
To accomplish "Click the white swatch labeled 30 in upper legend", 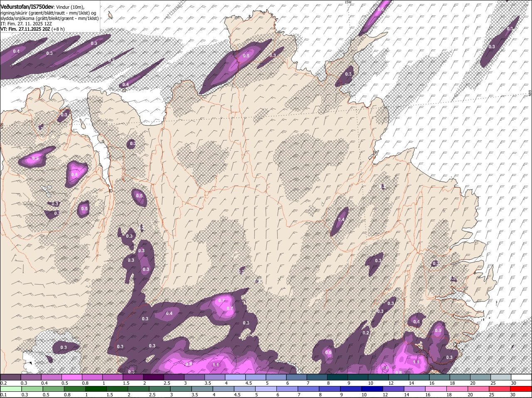I will [522, 377].
